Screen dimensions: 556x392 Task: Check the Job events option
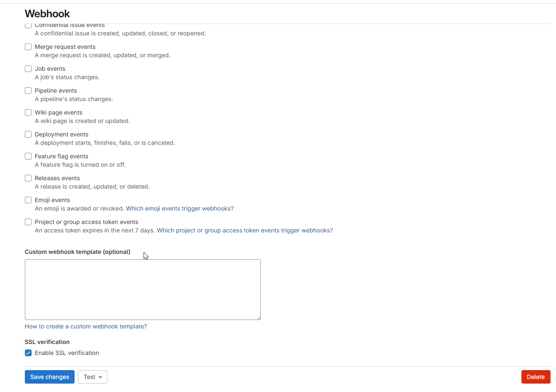[x=28, y=68]
